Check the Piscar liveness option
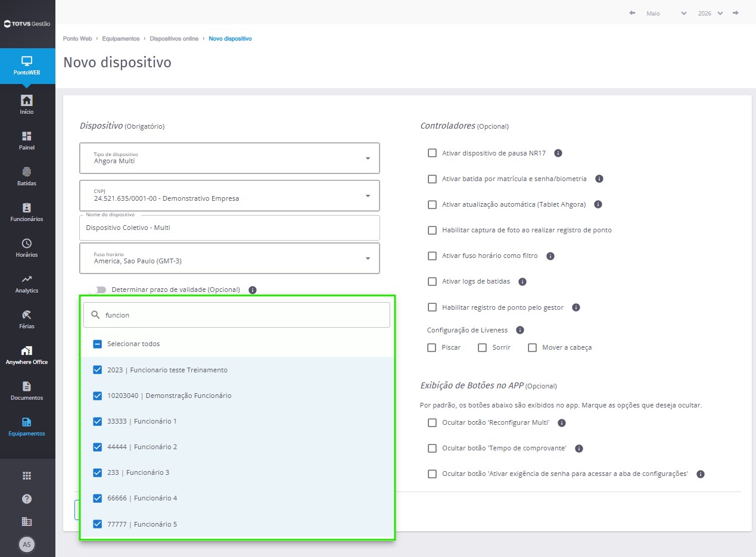The height and width of the screenshot is (557, 756). point(432,347)
